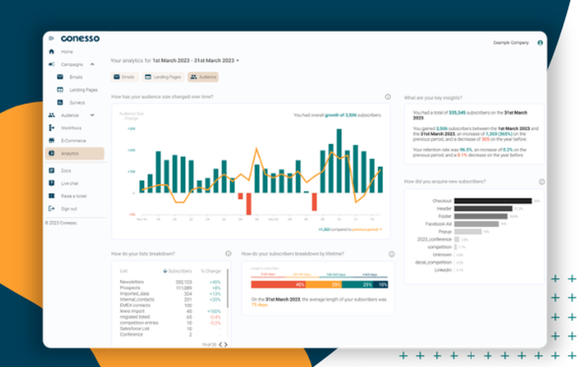Click the envelope icon in Emails tab

(x=116, y=77)
